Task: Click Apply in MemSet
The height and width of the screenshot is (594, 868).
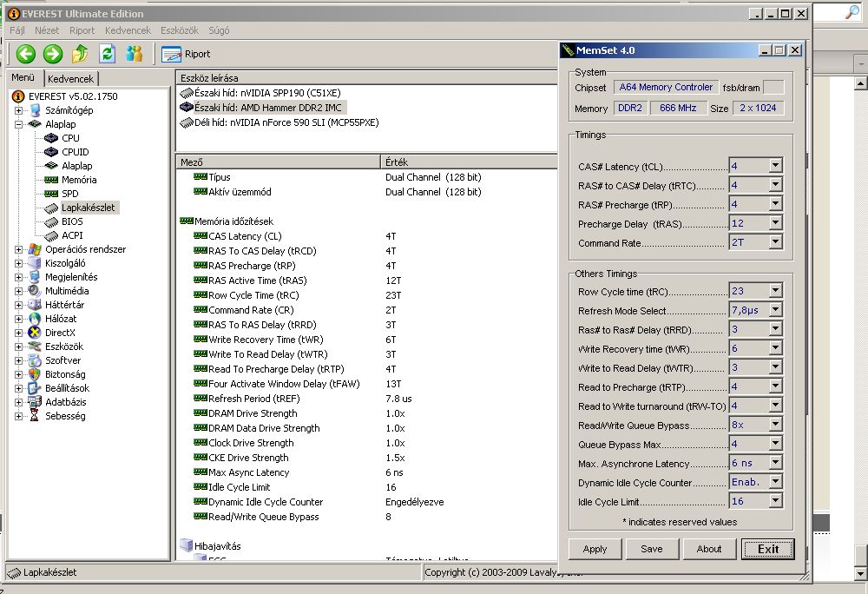Action: 595,549
